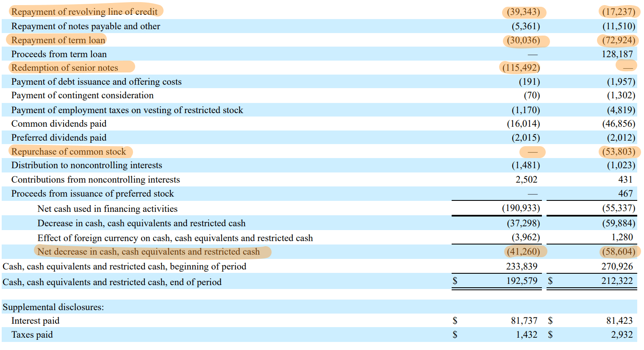Click the value (70)
Screen dimensions: 644x350
pos(532,95)
